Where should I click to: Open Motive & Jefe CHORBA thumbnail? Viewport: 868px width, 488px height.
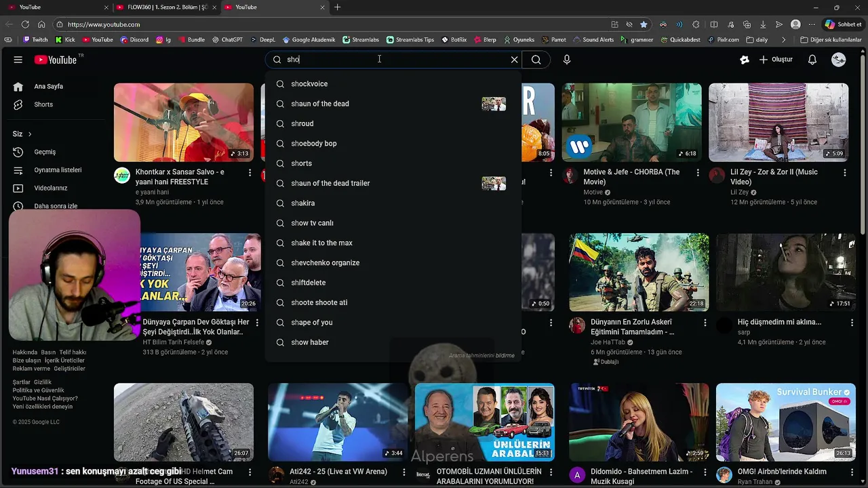(x=631, y=122)
